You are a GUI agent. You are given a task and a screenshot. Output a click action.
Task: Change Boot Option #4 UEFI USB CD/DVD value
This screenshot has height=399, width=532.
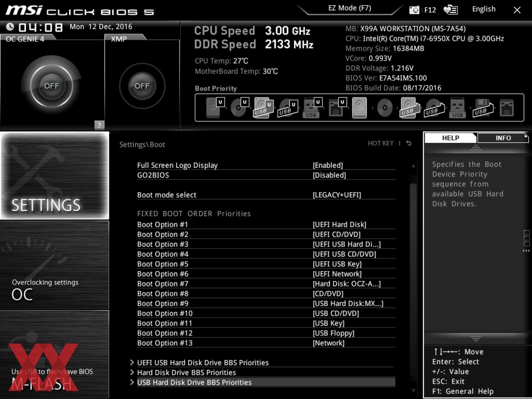point(345,254)
